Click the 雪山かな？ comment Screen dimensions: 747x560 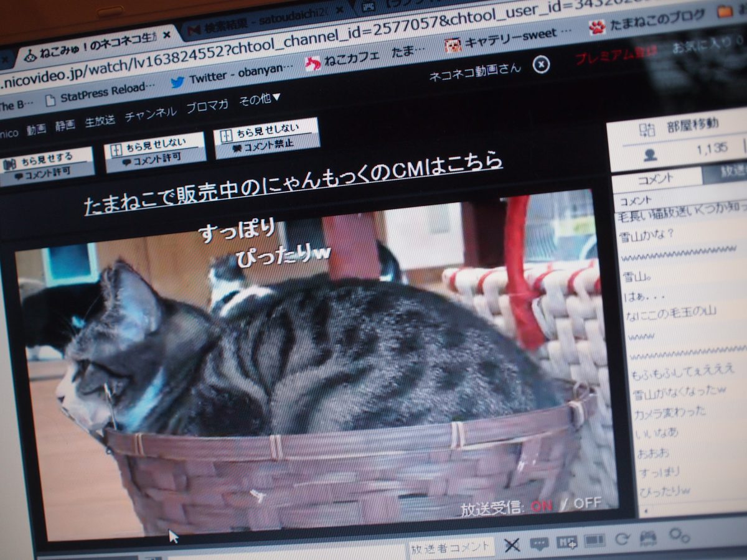point(647,236)
